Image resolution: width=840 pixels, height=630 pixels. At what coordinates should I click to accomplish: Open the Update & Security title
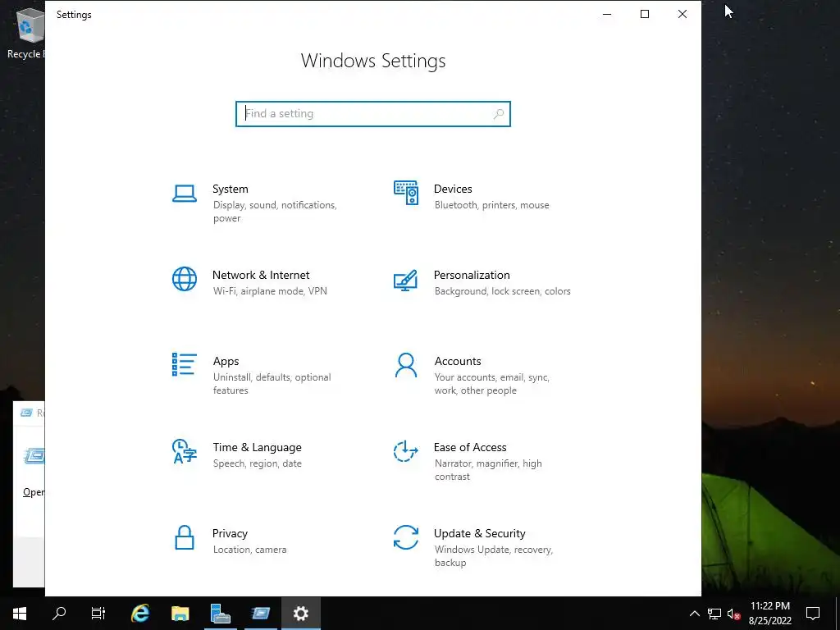click(479, 533)
